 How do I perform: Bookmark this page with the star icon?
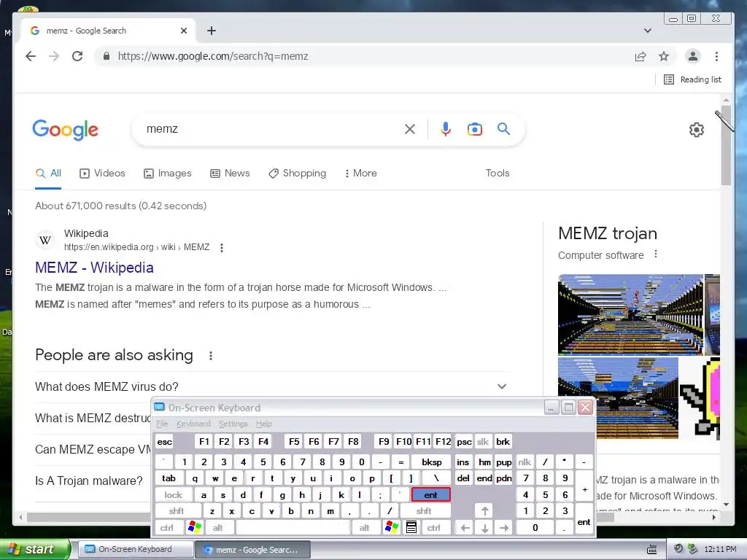(664, 57)
